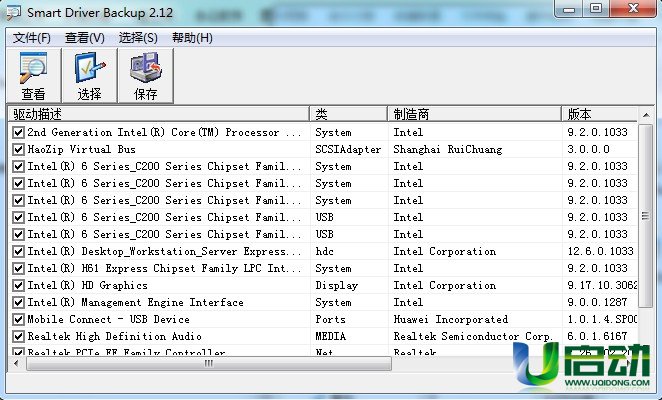Screen dimensions: 662x400
Task: Select 'Intel(R) Management Engine Interface' row text
Action: click(x=136, y=302)
